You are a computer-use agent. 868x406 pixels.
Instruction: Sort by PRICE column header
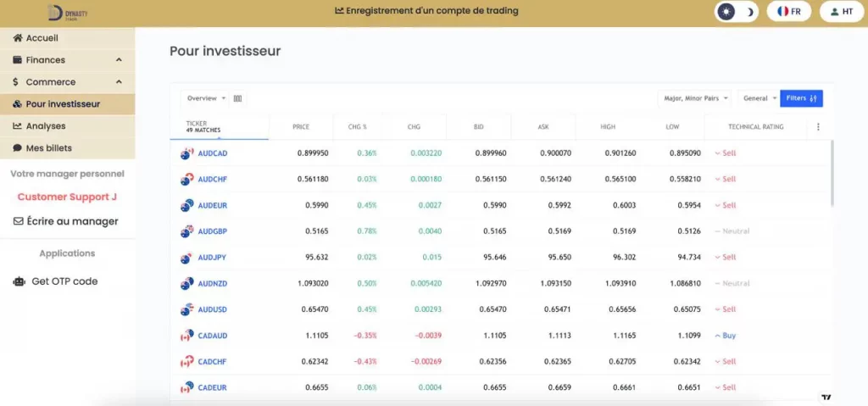301,127
